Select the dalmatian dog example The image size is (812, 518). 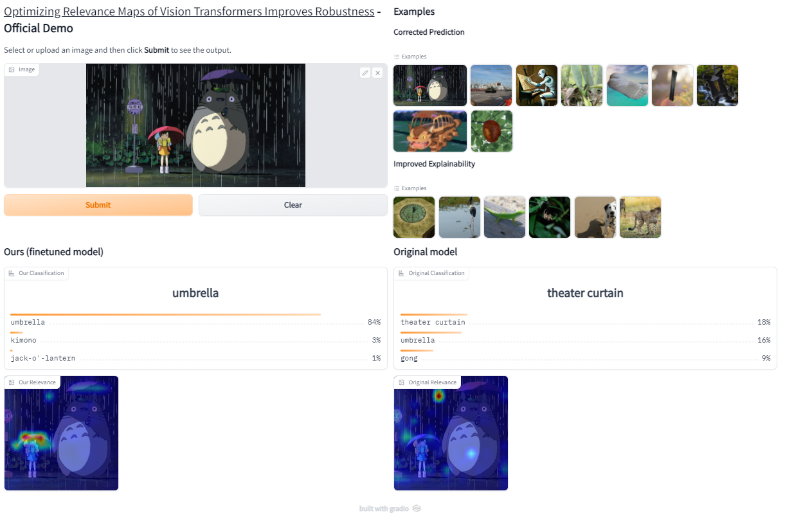click(595, 217)
